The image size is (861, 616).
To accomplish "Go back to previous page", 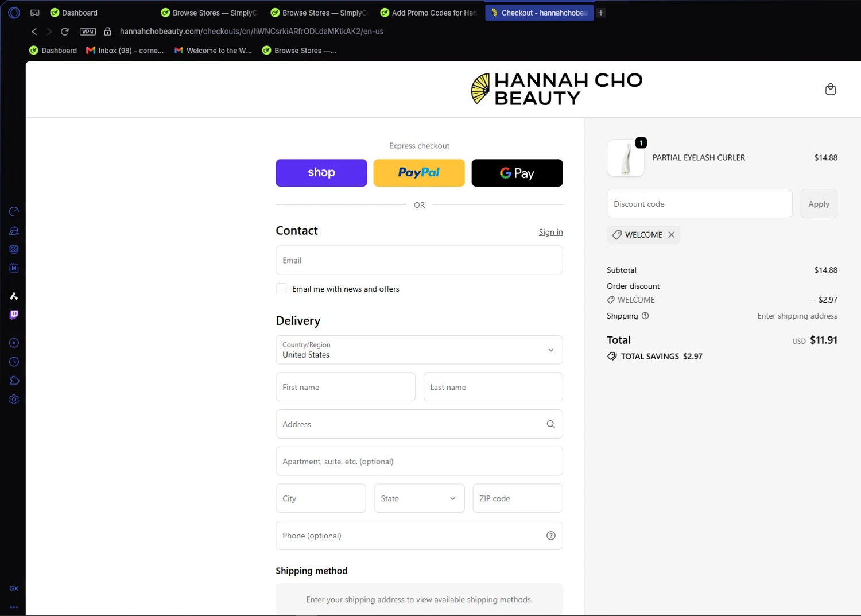I will point(34,32).
